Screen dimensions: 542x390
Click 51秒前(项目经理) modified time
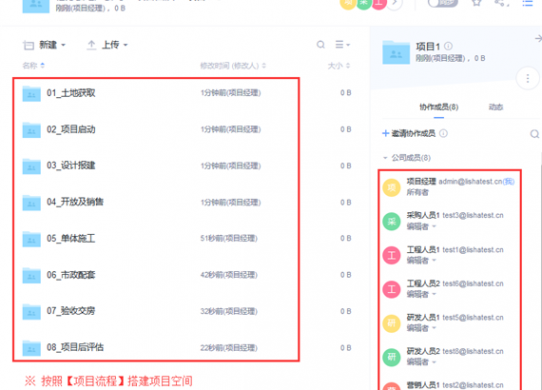point(229,238)
